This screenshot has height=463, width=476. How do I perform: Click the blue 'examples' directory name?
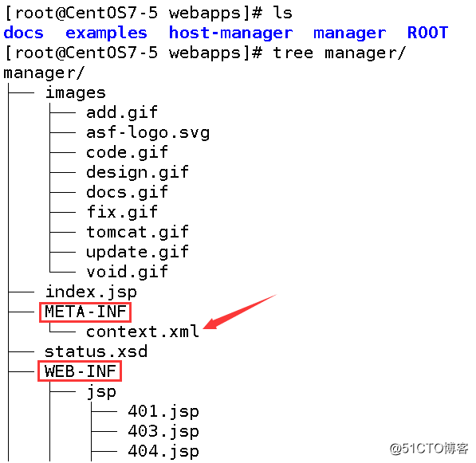106,34
